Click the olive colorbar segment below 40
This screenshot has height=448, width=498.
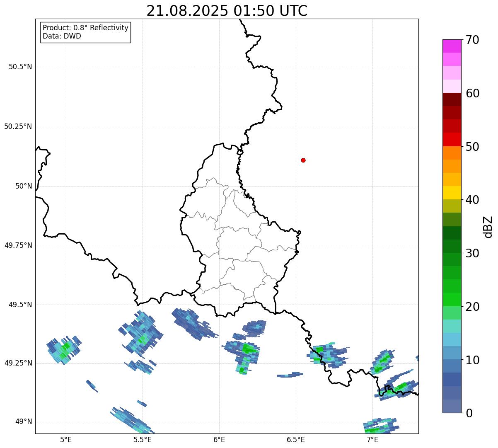(452, 206)
